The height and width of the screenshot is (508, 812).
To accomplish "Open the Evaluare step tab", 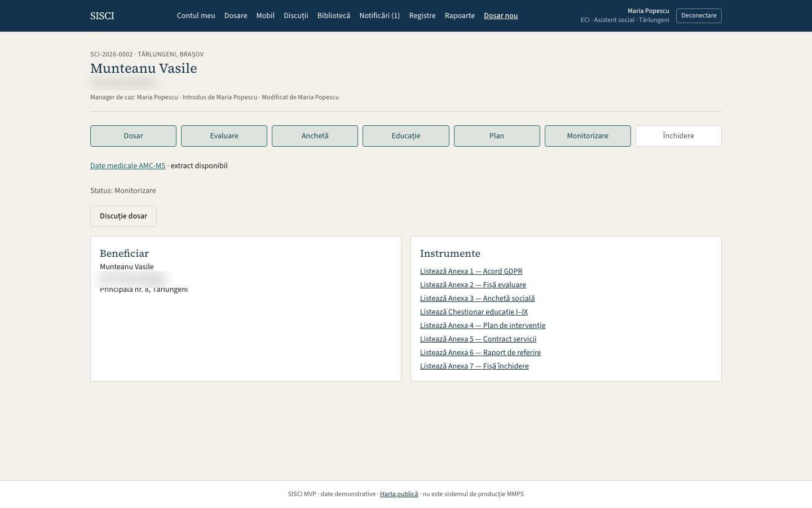I will (x=224, y=136).
